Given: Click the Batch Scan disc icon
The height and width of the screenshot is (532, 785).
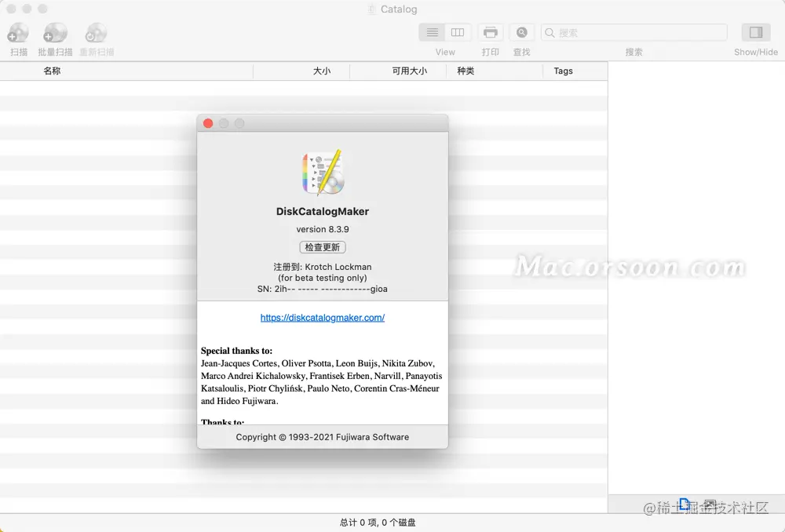Looking at the screenshot, I should click(x=55, y=33).
